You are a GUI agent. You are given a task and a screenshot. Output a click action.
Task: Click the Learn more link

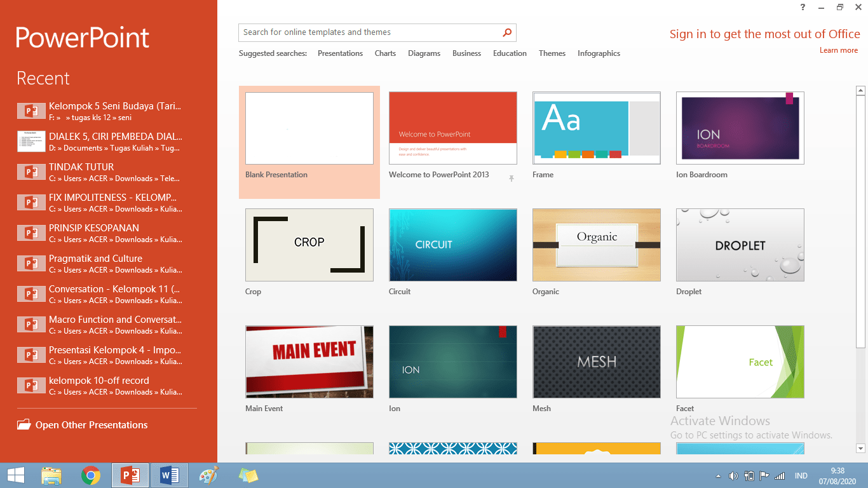(x=839, y=50)
